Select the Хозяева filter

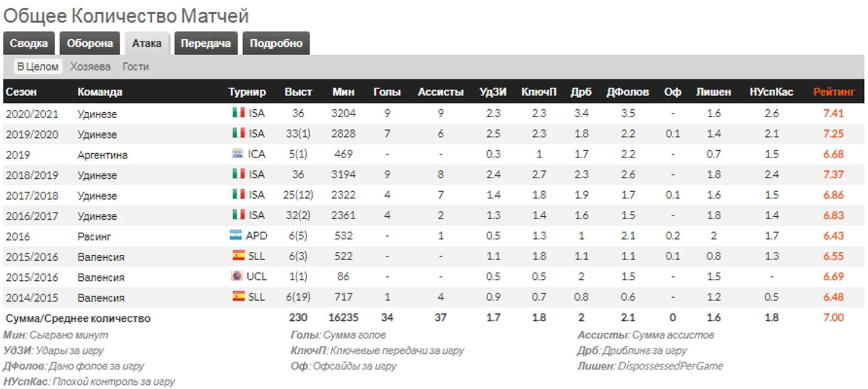coord(90,67)
